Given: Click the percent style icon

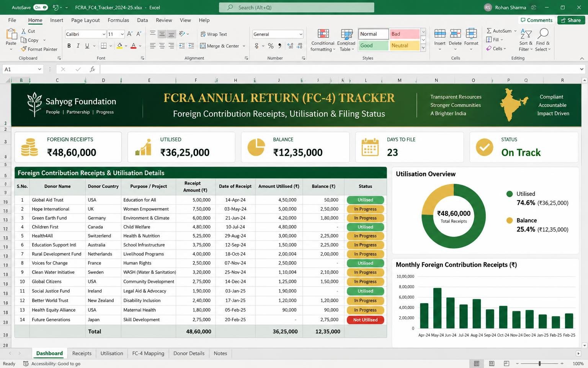Looking at the screenshot, I should 271,46.
